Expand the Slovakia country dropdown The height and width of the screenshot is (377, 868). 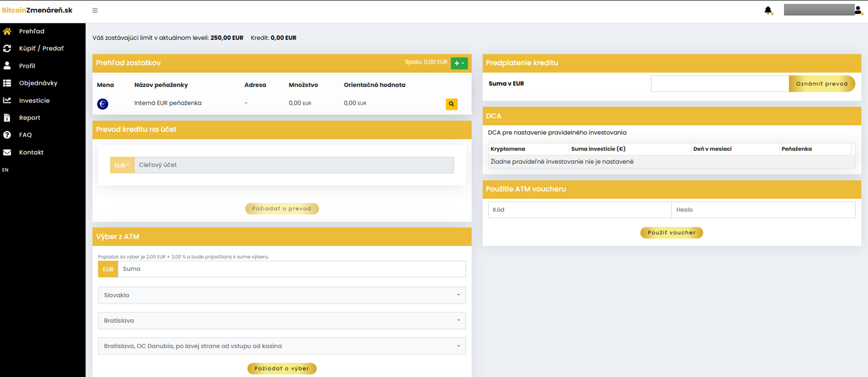(x=281, y=295)
